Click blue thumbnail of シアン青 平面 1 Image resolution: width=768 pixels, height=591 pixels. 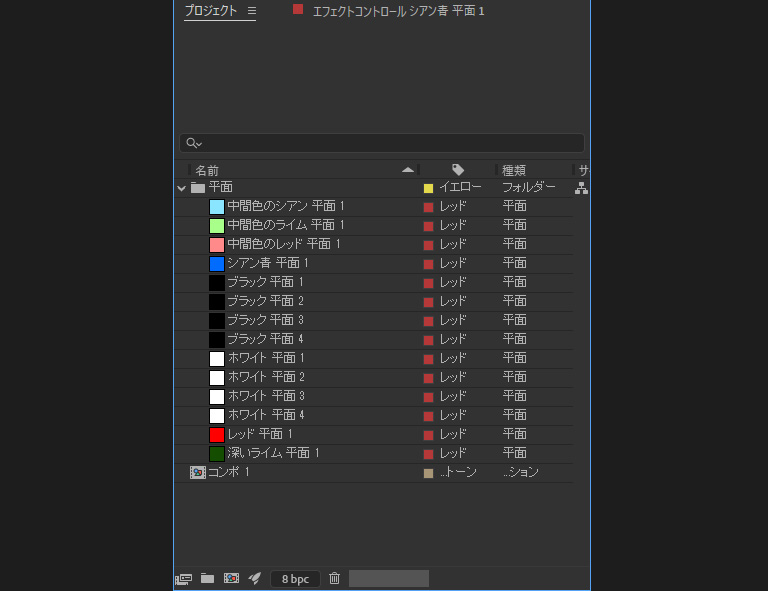(x=217, y=264)
